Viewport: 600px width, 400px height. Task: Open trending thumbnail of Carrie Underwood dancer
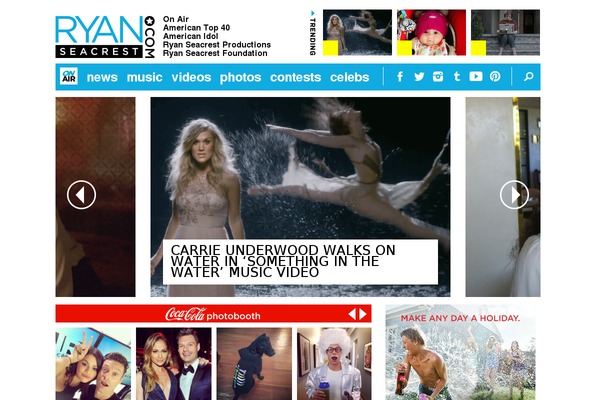point(357,33)
